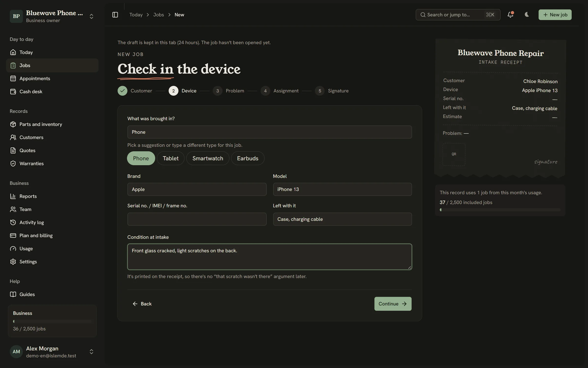Go to the Problem step

point(228,91)
